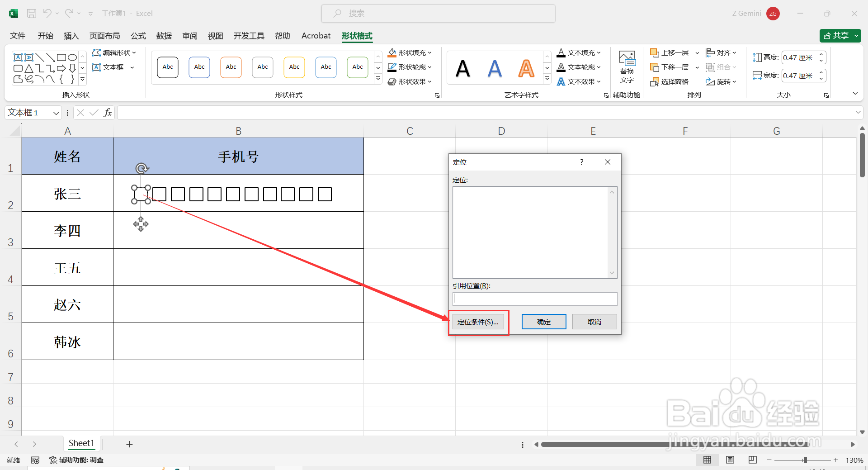Open the 文本效果 dropdown

[x=579, y=81]
